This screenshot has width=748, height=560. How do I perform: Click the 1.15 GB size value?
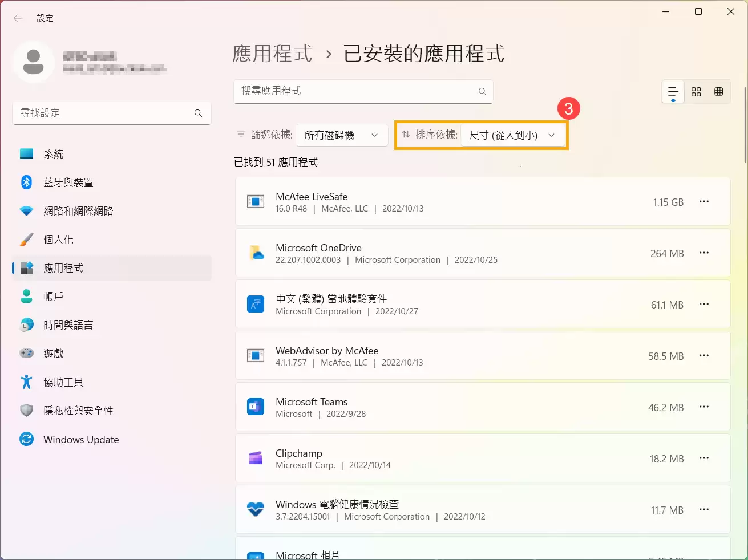click(x=668, y=202)
